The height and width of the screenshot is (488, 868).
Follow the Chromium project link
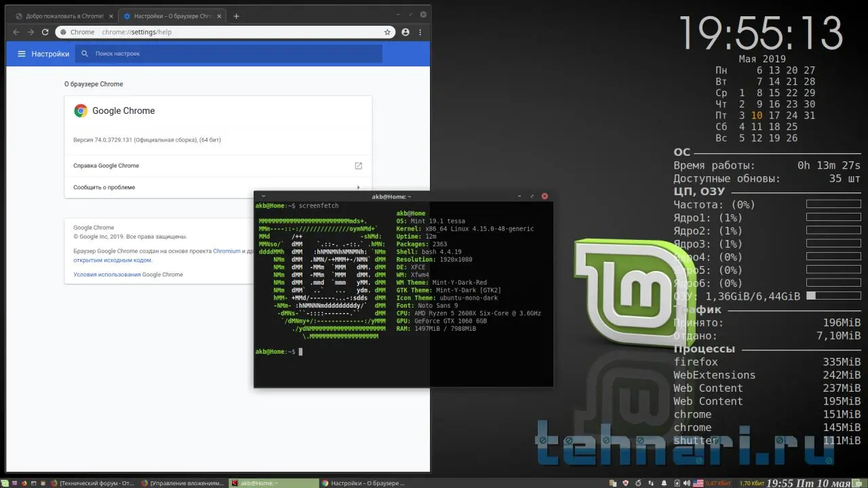tap(226, 251)
